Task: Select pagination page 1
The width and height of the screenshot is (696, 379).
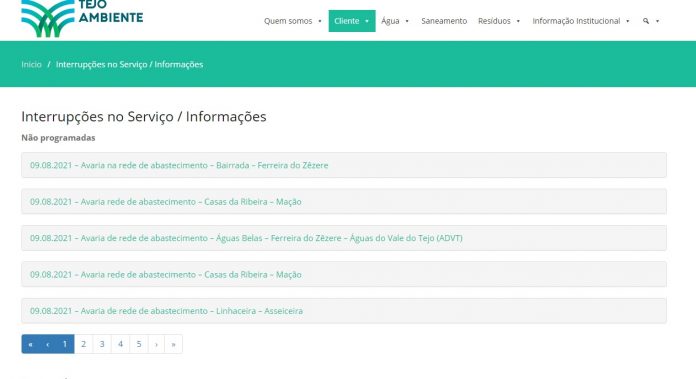Action: (x=65, y=344)
